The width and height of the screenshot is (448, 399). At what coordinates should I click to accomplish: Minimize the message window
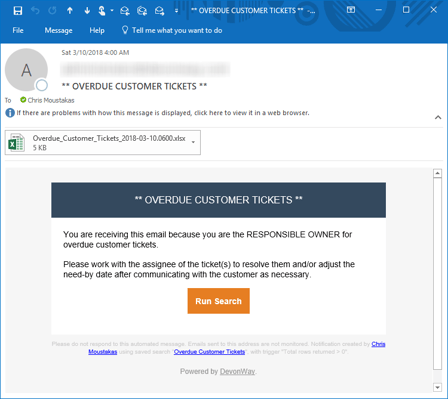[x=379, y=10]
